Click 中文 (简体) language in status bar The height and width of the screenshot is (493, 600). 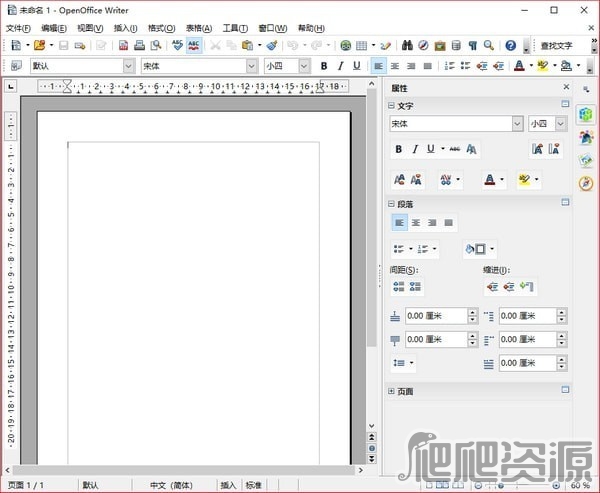click(171, 485)
